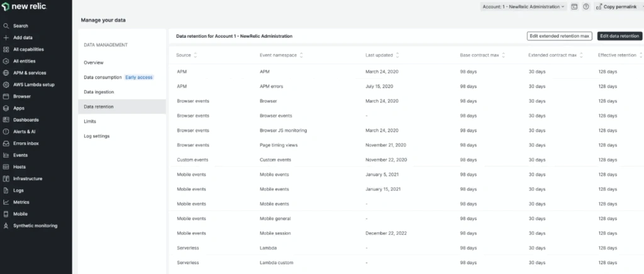Sort by Last updated column arrows
Screen dimensions: 644x274
click(x=396, y=55)
